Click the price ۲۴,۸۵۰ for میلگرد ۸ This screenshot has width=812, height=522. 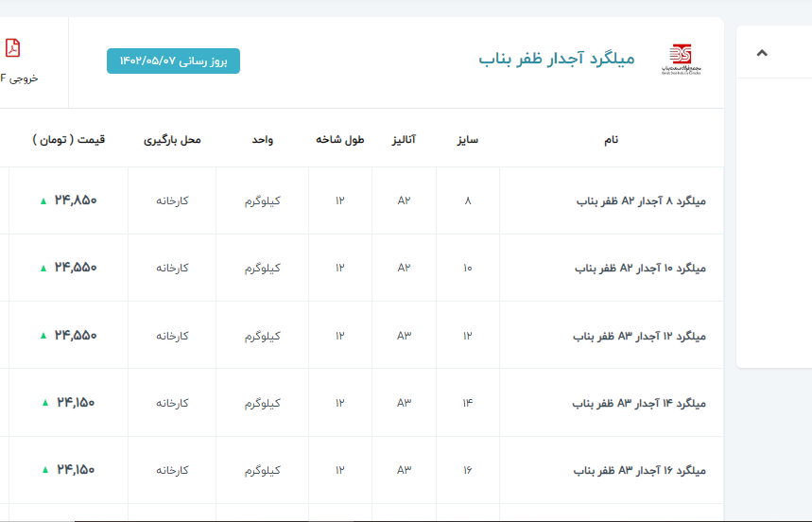click(76, 200)
